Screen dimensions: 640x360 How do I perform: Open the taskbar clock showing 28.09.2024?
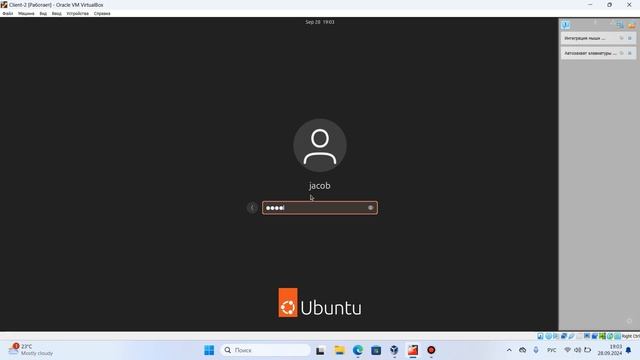[610, 350]
